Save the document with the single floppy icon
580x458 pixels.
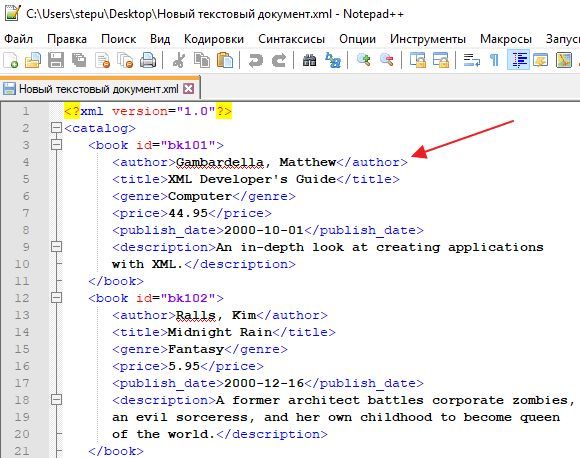56,60
